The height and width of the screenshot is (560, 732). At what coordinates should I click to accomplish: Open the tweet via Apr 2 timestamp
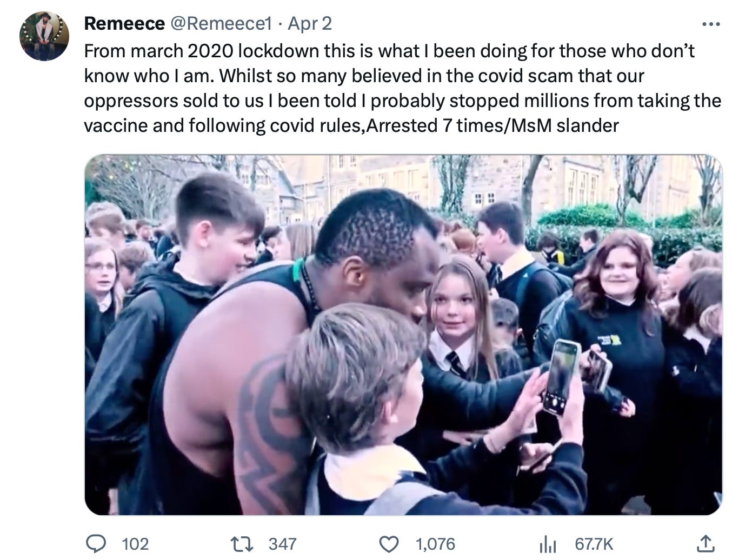click(310, 24)
